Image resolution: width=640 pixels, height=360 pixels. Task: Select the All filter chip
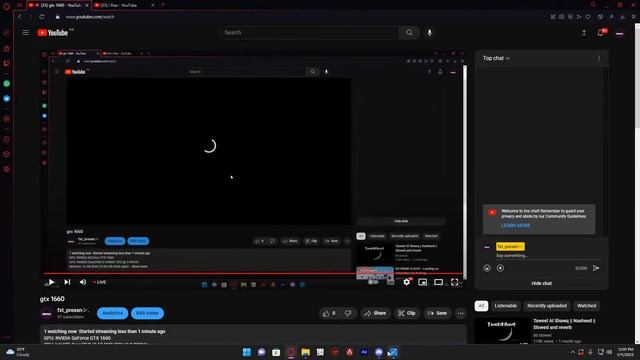[481, 306]
